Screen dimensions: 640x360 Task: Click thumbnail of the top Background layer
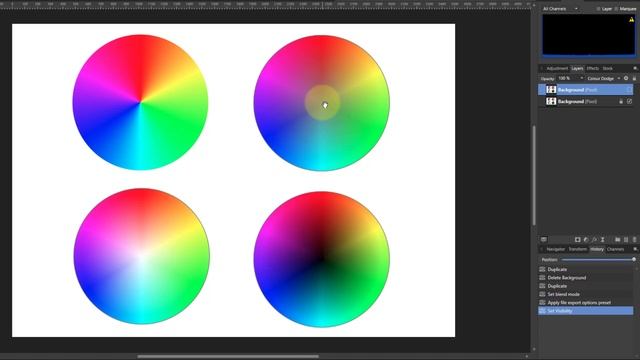point(551,89)
